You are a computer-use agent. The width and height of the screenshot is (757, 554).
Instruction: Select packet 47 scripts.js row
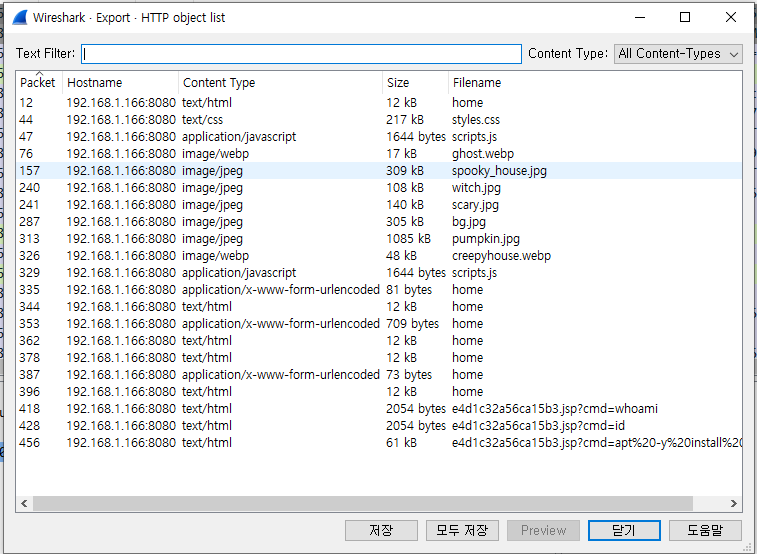click(x=379, y=137)
